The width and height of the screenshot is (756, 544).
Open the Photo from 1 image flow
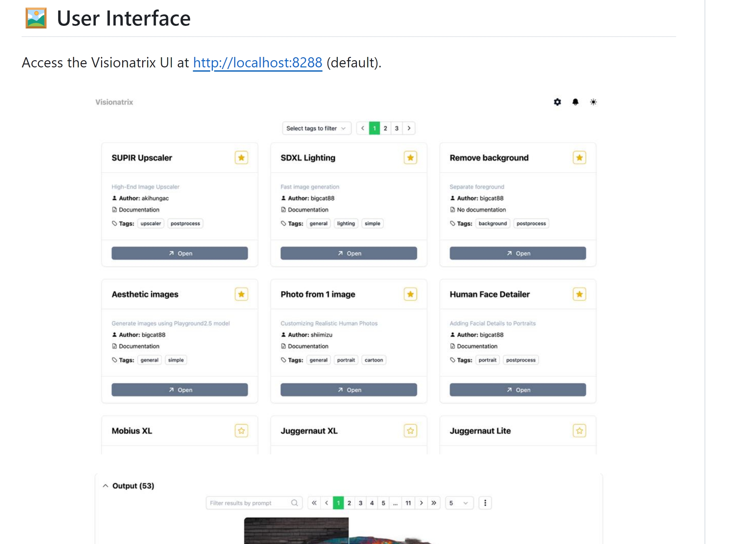click(x=349, y=390)
